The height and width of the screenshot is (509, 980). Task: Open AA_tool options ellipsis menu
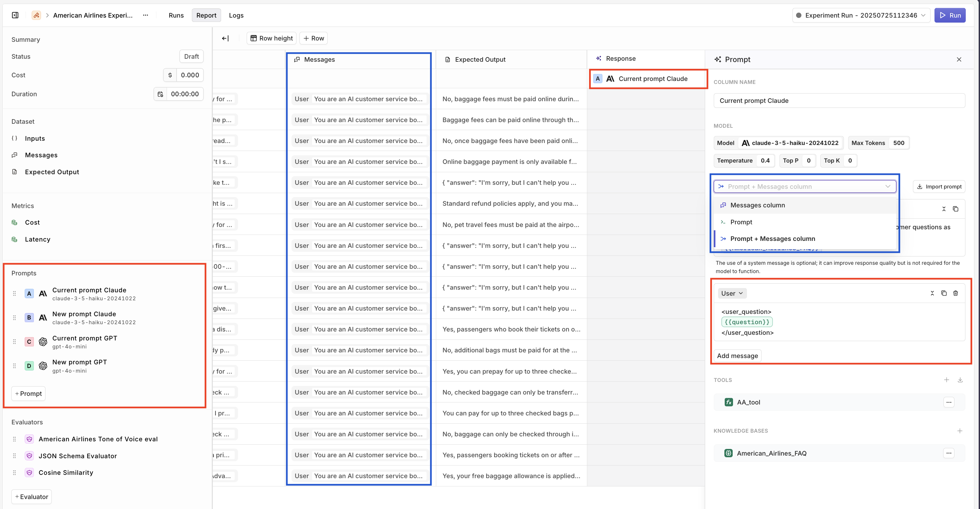949,402
